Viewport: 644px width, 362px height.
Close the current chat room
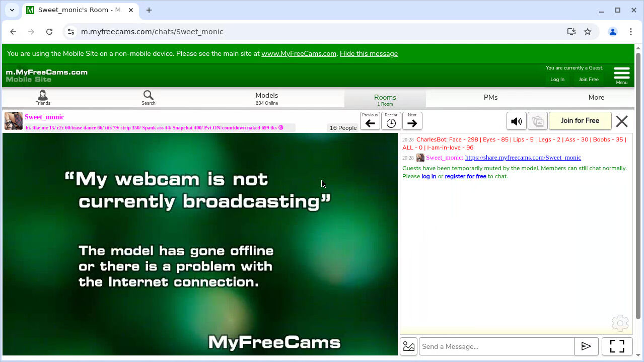(x=622, y=121)
